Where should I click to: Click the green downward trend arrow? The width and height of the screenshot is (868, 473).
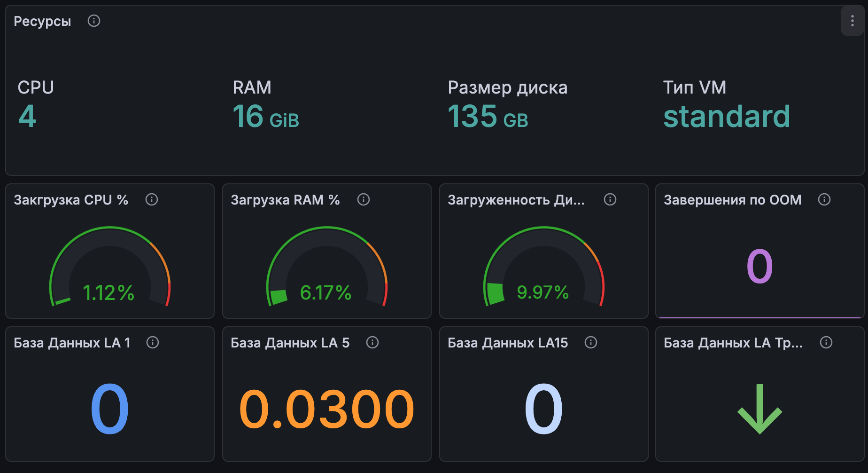(x=759, y=408)
